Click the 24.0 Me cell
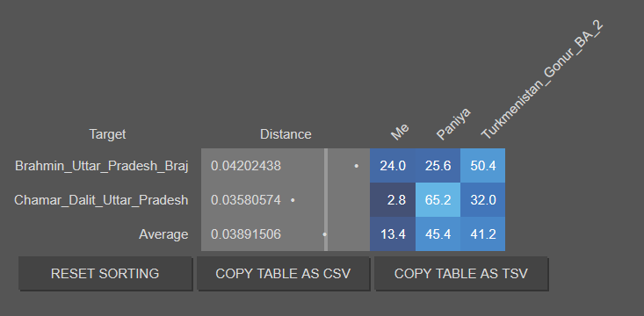Image resolution: width=644 pixels, height=316 pixels. (x=393, y=166)
